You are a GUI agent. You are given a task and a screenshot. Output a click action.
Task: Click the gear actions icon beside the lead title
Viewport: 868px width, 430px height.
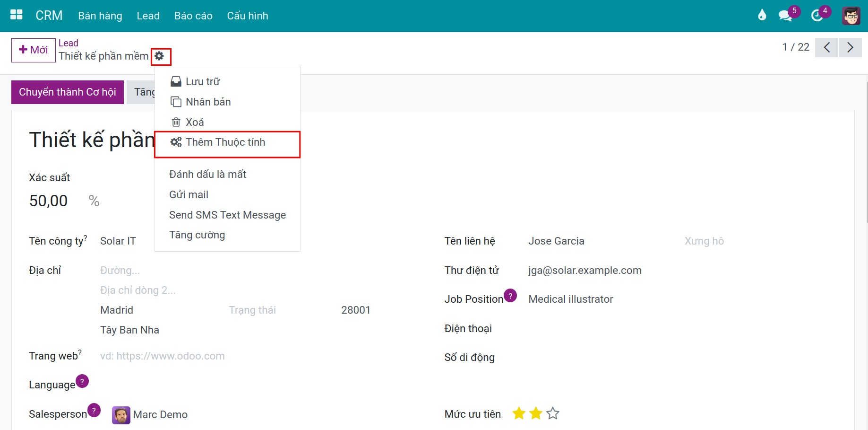160,56
